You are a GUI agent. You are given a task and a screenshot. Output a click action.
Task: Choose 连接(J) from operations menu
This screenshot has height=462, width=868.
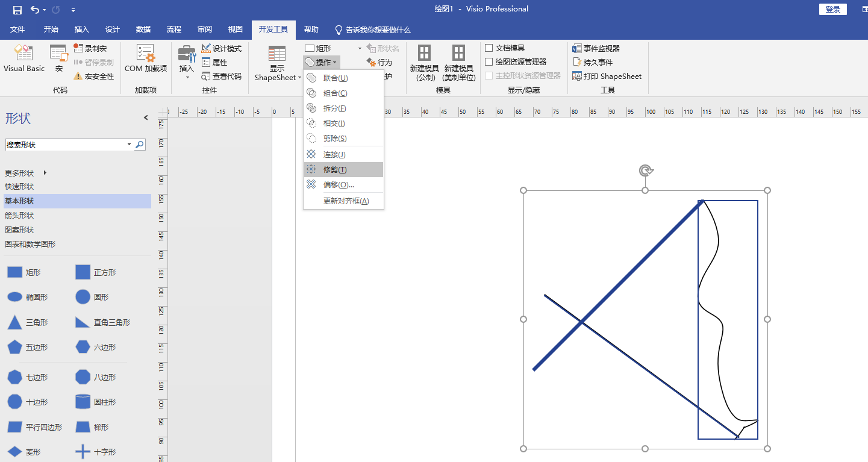pos(343,154)
